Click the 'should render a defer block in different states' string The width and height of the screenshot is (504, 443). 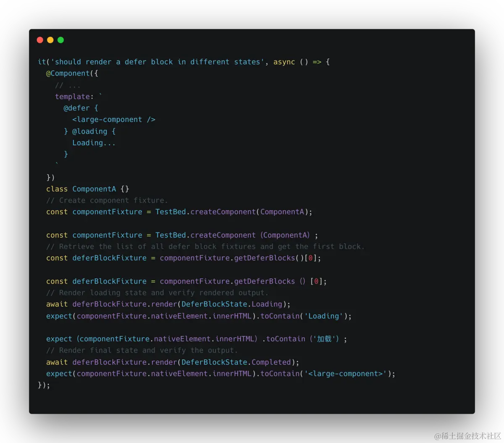(157, 62)
